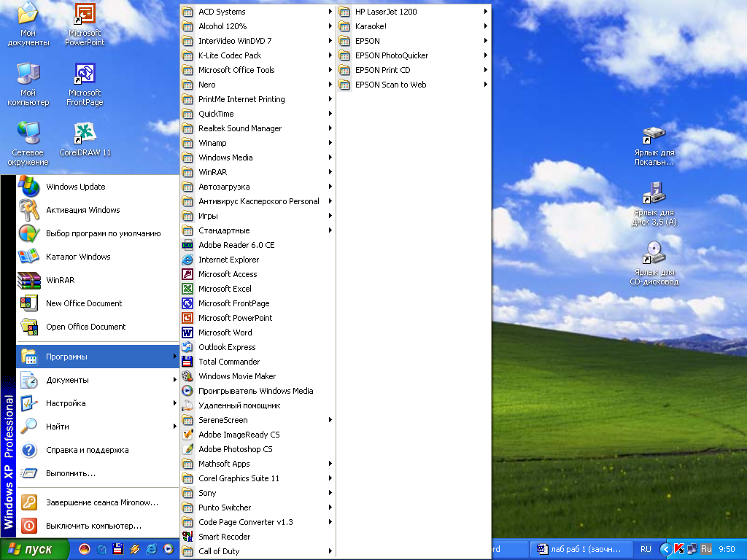Choose Активация Windows in Start menu

click(98, 210)
